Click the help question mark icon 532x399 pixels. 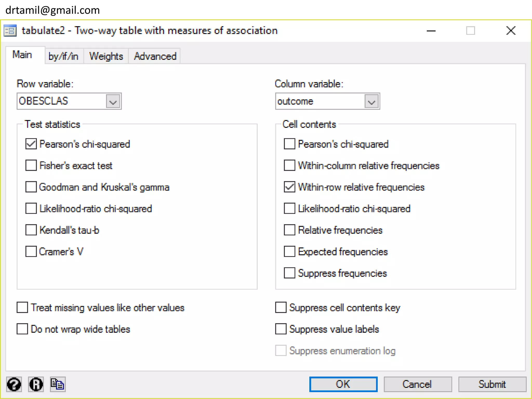14,384
